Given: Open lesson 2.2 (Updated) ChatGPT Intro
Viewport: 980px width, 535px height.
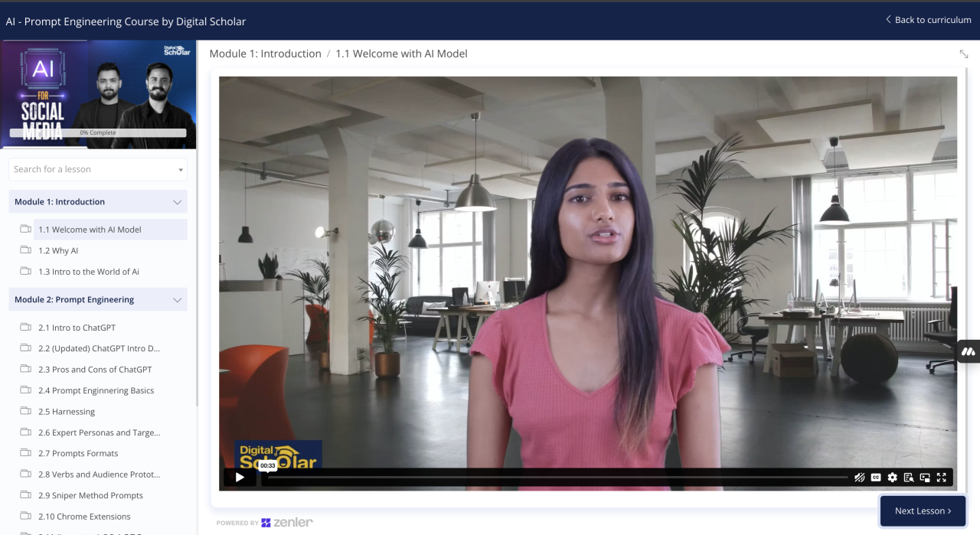Looking at the screenshot, I should [98, 348].
